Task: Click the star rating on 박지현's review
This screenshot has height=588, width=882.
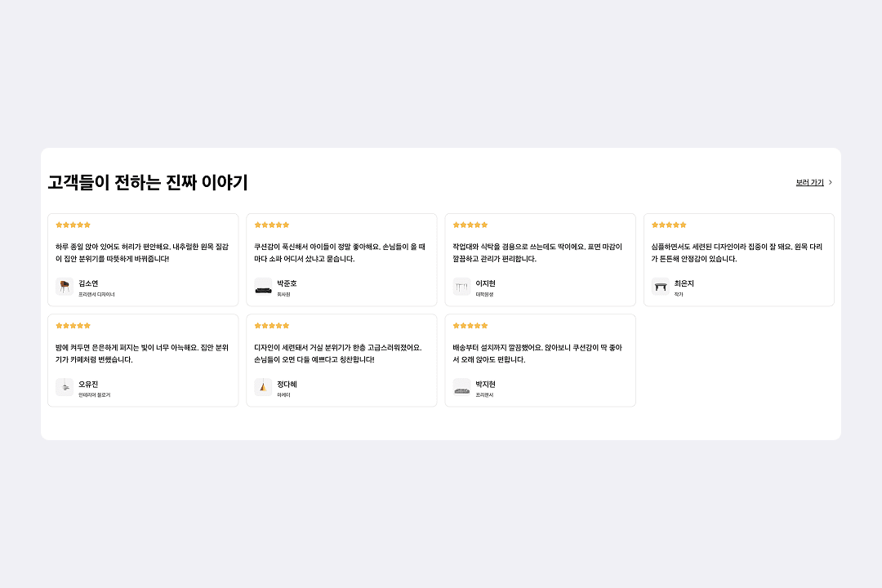Action: pyautogui.click(x=469, y=325)
